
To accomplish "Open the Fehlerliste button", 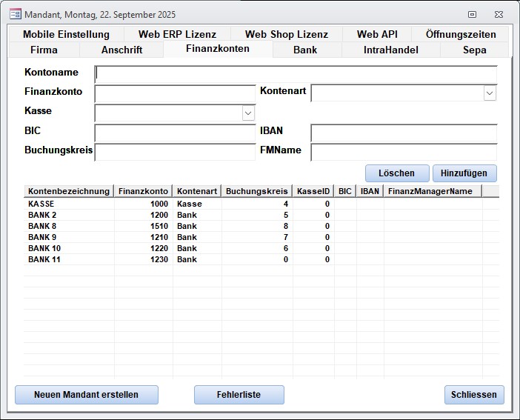I will tap(239, 395).
